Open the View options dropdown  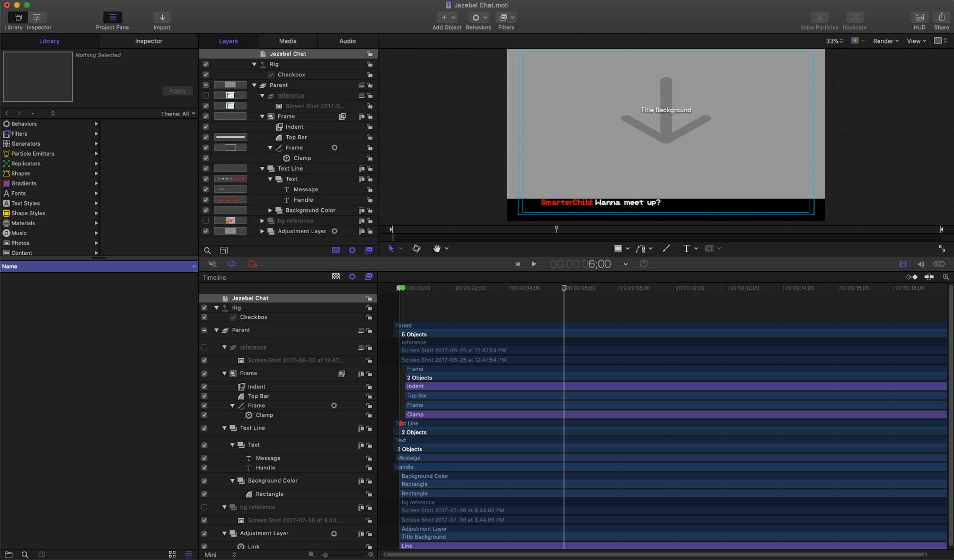coord(916,41)
